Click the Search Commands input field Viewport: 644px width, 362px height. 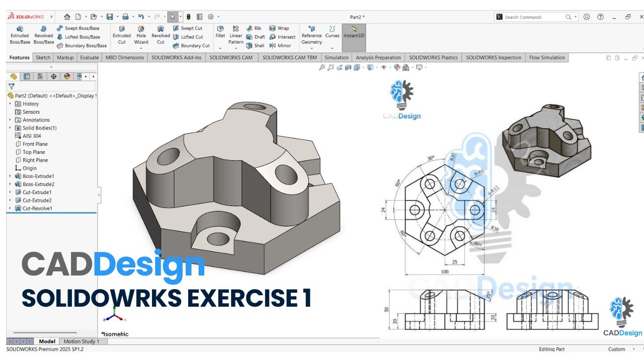pyautogui.click(x=533, y=17)
